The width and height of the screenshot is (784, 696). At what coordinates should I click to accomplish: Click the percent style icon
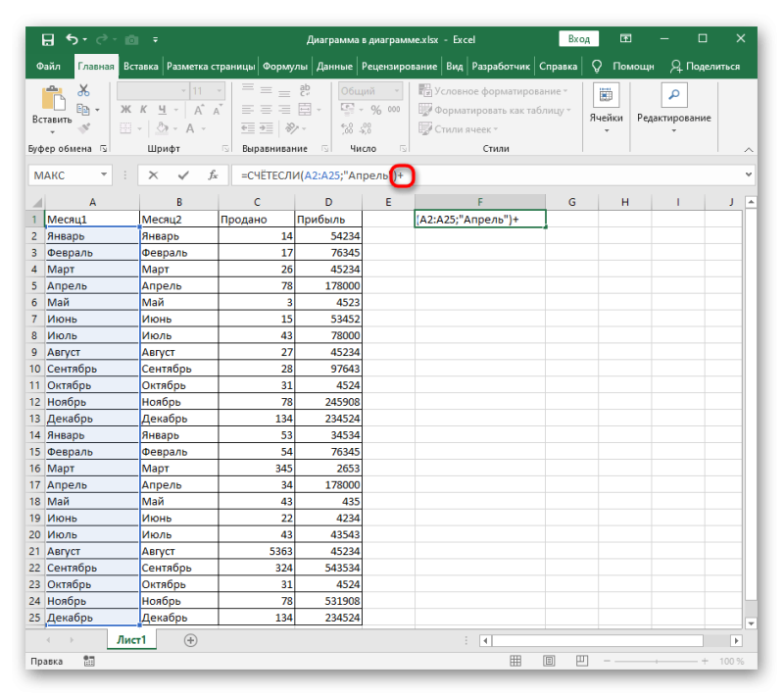(376, 110)
